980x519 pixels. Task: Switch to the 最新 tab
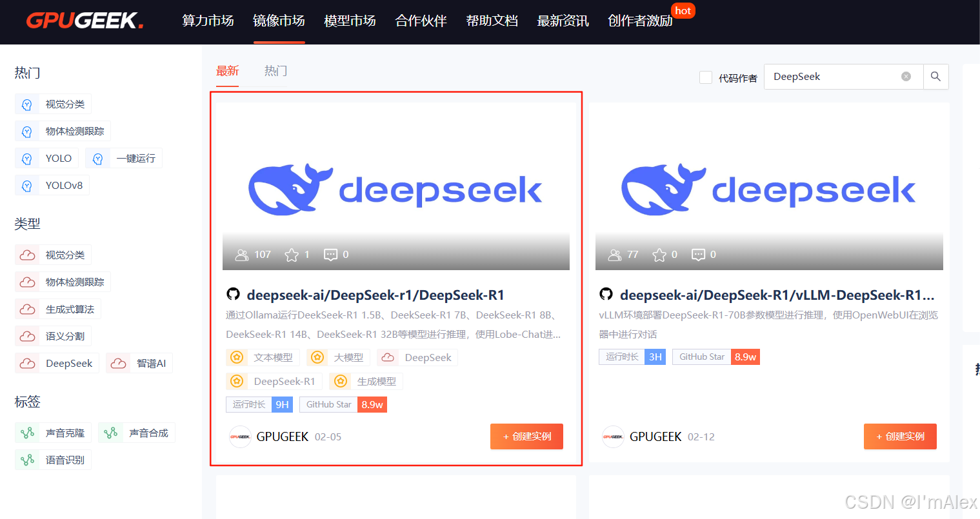click(227, 71)
